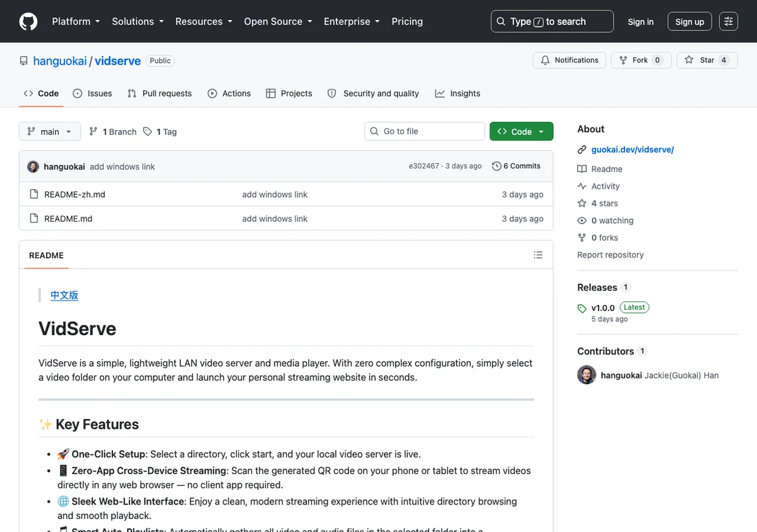
Task: Click the Sign in link
Action: (640, 22)
